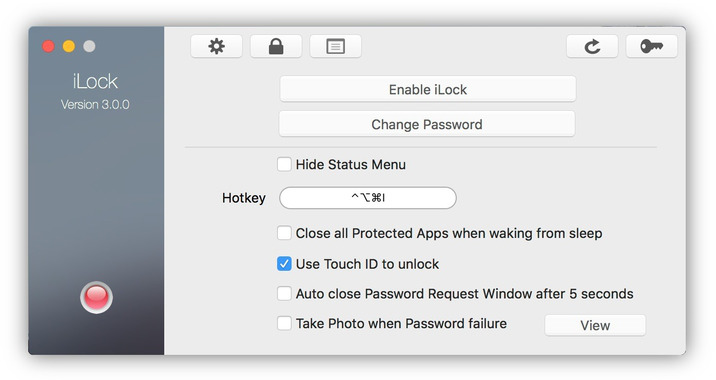Switch to the padlock tab
The image size is (716, 380).
(276, 46)
